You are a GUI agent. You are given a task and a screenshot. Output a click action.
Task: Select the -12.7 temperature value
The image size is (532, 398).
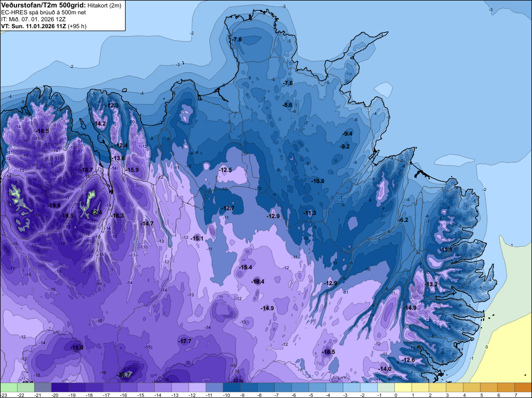[x=228, y=209]
